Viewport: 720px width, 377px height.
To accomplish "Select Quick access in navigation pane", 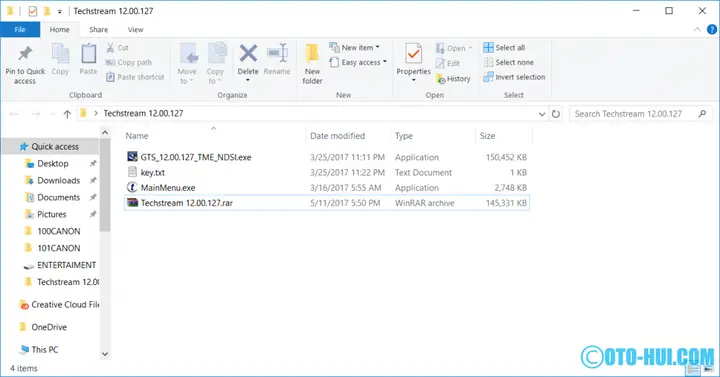I will coord(55,146).
